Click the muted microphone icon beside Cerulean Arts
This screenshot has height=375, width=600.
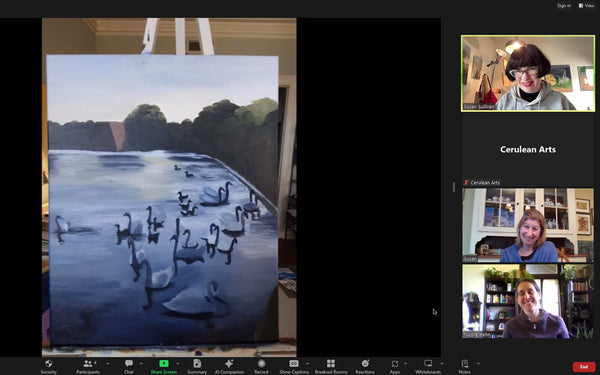(466, 183)
